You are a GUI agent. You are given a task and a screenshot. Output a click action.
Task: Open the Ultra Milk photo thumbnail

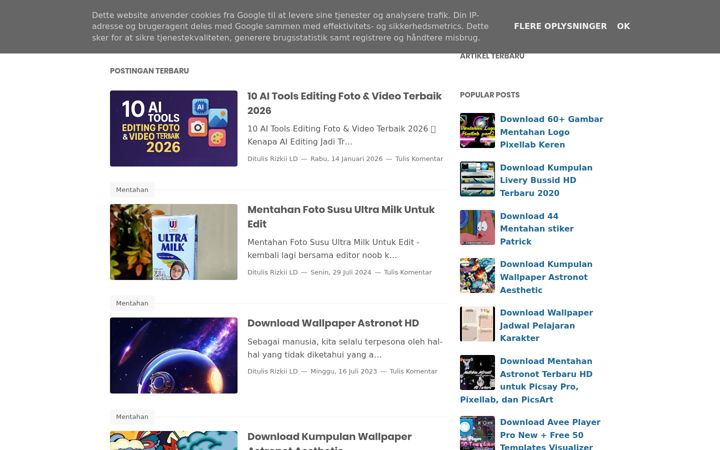(174, 242)
